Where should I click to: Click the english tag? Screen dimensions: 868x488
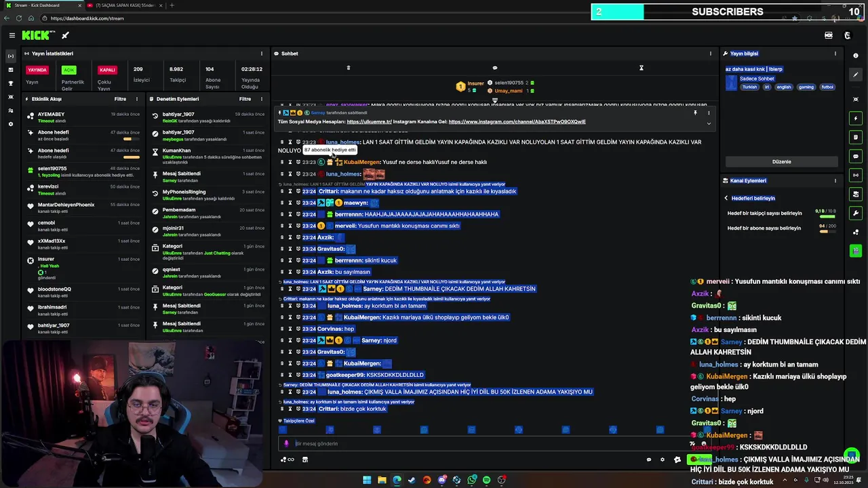point(784,87)
